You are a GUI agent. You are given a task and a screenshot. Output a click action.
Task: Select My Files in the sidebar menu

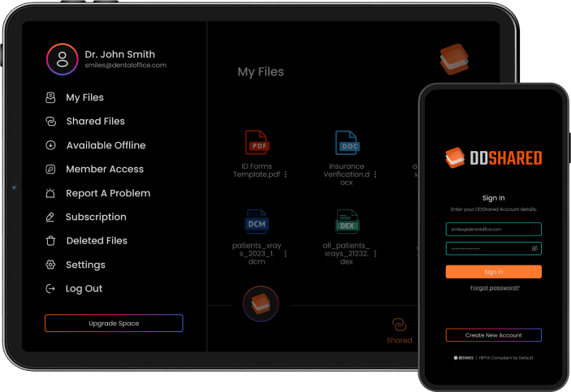pyautogui.click(x=84, y=97)
